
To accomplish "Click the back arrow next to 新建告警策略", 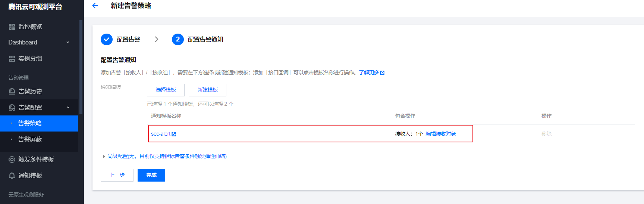I will tap(95, 6).
